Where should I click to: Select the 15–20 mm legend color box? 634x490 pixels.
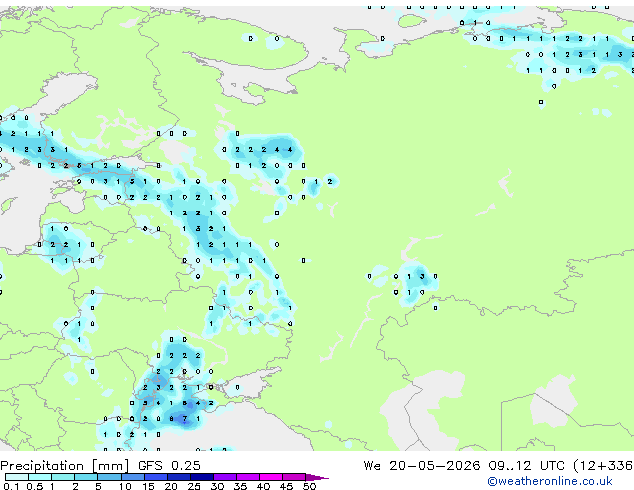click(156, 477)
